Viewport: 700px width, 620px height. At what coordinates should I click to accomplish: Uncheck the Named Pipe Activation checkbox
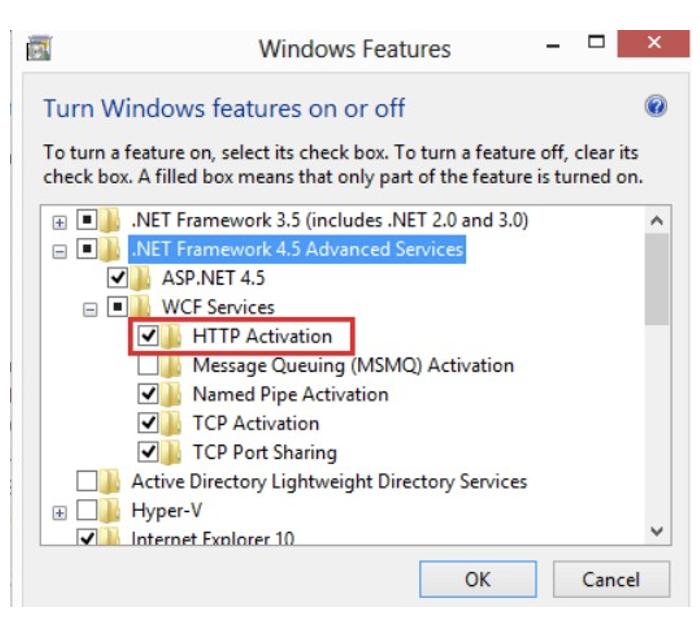148,394
